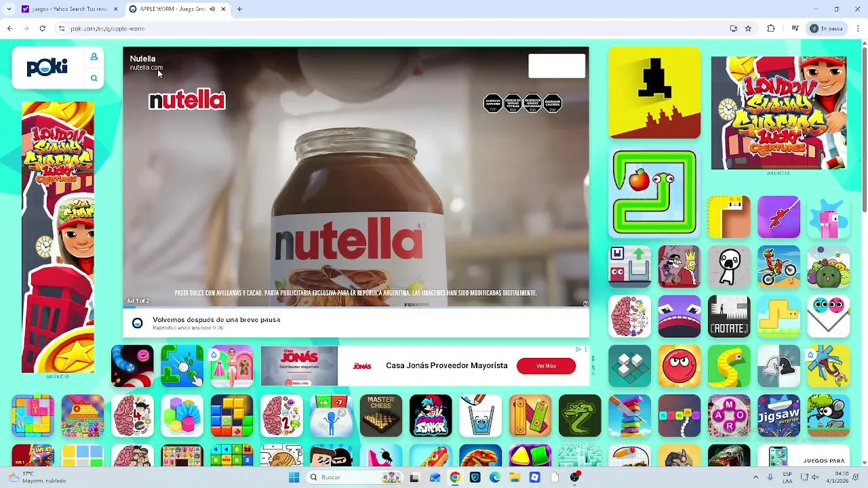
Task: Open the browser extensions puzzle icon
Action: click(771, 28)
